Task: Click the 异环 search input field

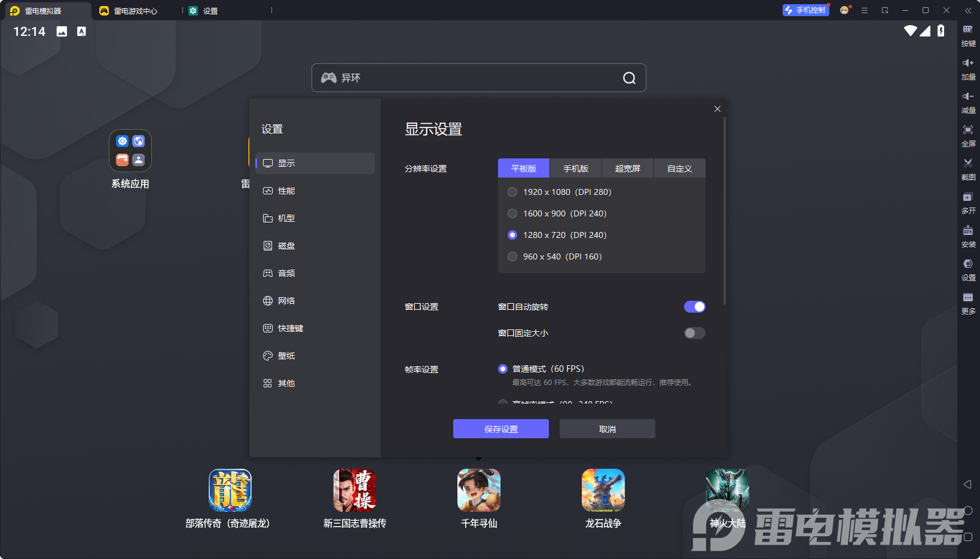Action: (479, 78)
